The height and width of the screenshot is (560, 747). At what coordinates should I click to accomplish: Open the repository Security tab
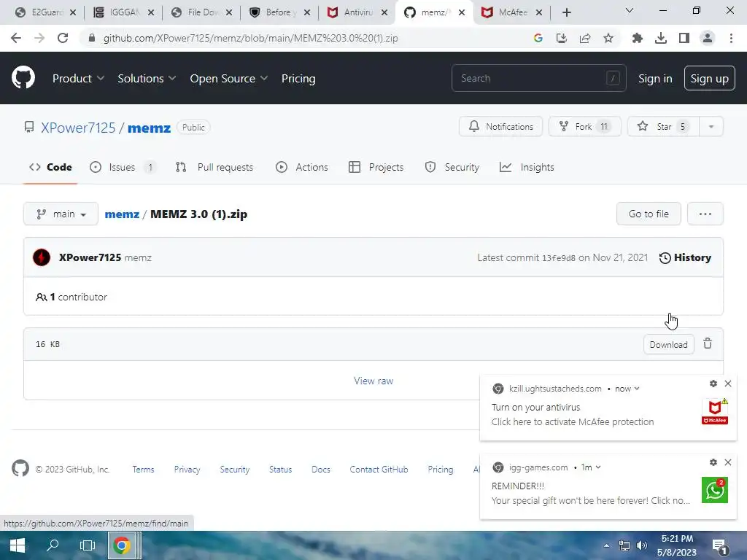point(452,167)
